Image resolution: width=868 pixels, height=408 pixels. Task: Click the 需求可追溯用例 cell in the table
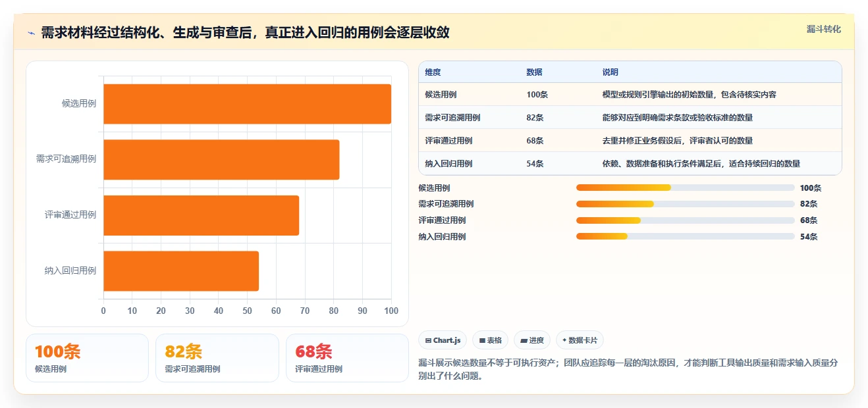point(452,118)
